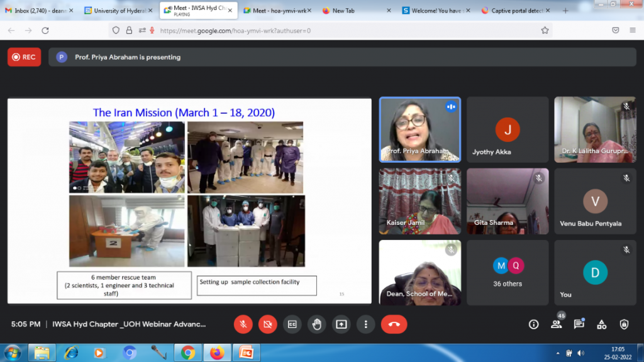The width and height of the screenshot is (644, 362).
Task: Expand the 36 others participant tile
Action: [507, 272]
